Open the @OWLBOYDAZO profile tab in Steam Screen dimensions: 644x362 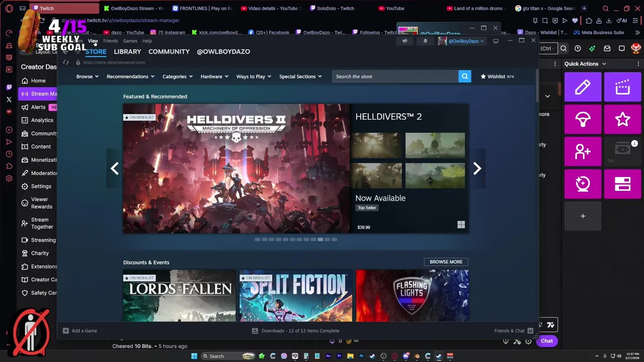click(x=223, y=51)
